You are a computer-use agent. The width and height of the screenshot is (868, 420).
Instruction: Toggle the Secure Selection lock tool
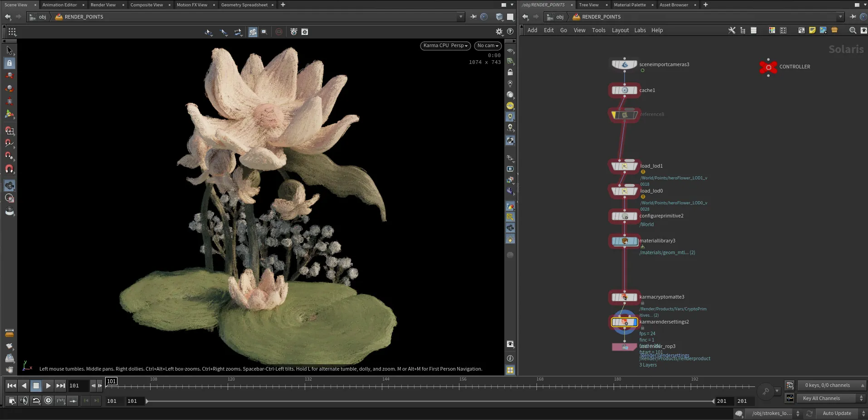9,63
